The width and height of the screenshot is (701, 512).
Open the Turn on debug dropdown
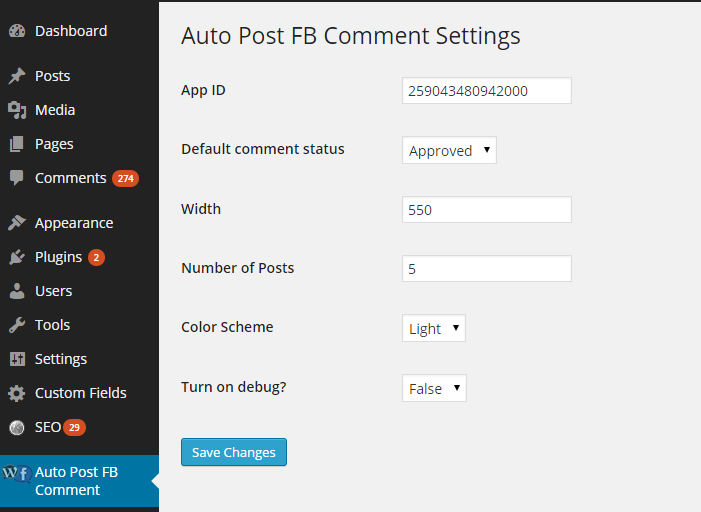(x=434, y=388)
